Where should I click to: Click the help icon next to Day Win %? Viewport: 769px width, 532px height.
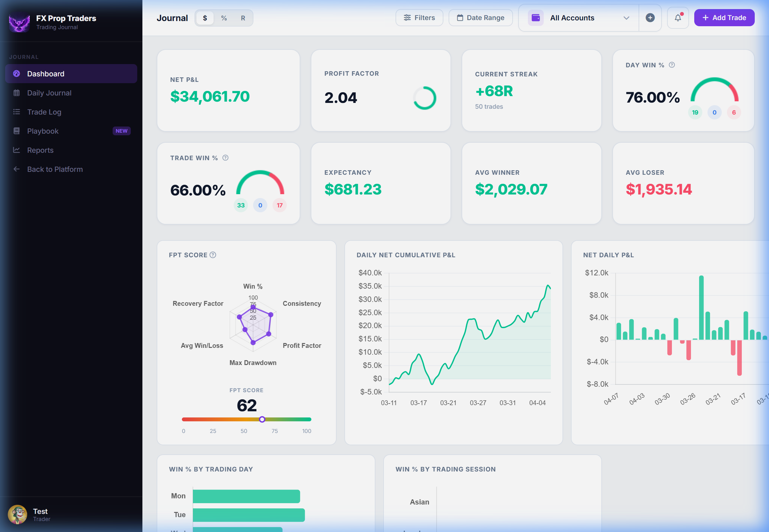[x=672, y=65]
